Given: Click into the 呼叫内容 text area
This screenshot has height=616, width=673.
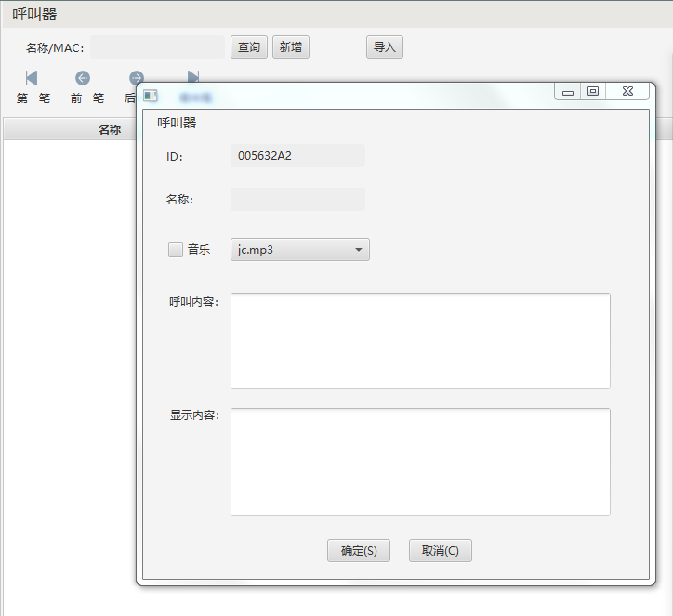Looking at the screenshot, I should [x=420, y=341].
